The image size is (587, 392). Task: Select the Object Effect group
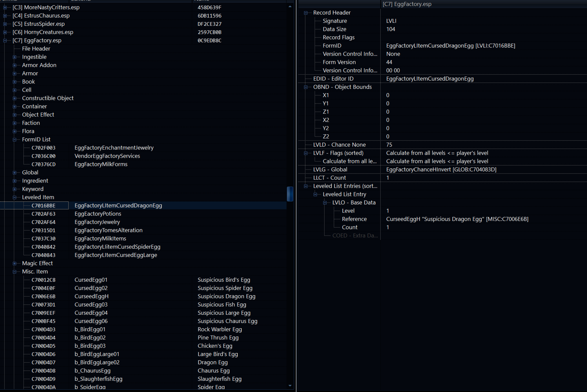pyautogui.click(x=38, y=115)
